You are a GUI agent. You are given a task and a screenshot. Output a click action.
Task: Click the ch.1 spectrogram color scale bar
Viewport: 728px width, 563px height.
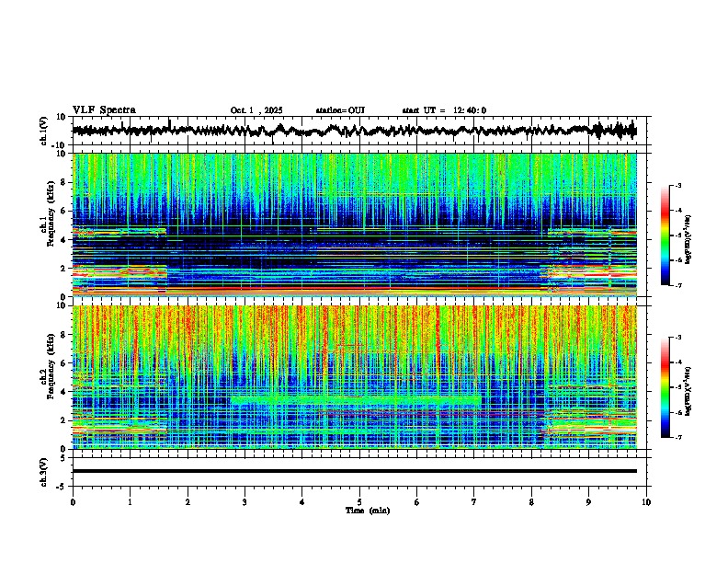coord(665,235)
